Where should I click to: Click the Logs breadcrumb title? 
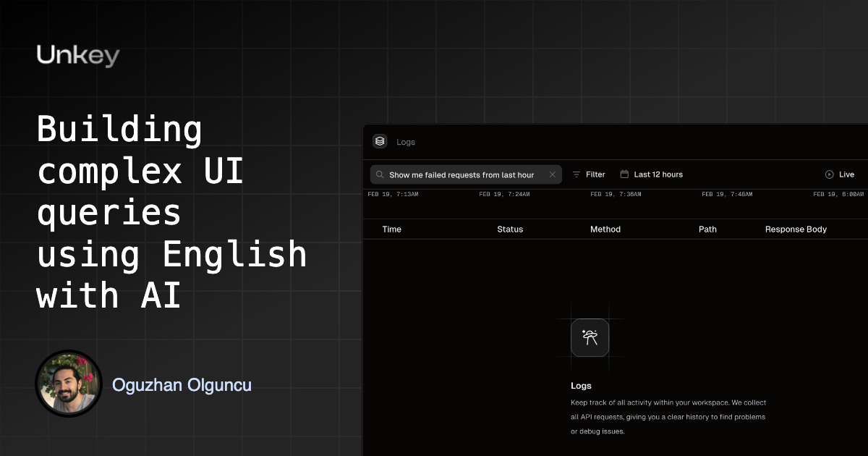pos(406,142)
